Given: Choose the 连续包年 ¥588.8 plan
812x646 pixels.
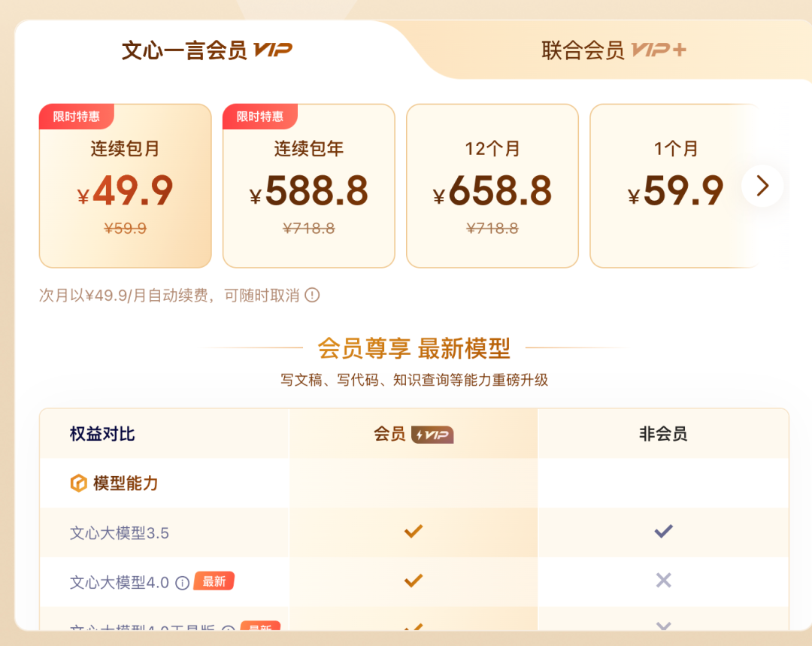Looking at the screenshot, I should click(x=308, y=187).
